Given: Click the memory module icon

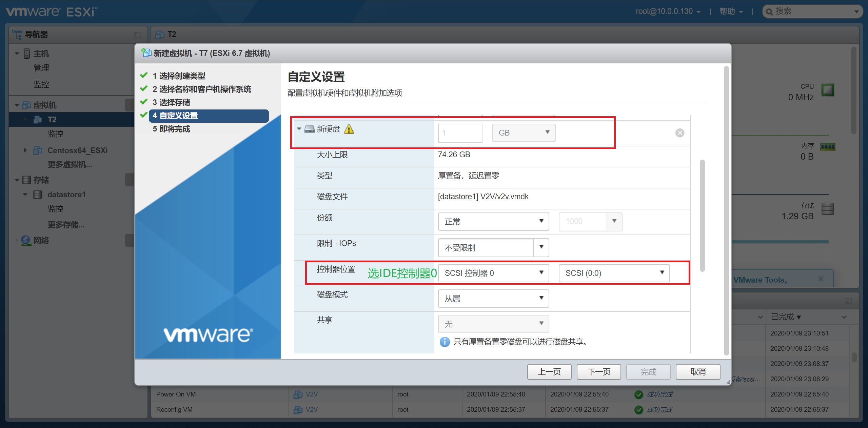Looking at the screenshot, I should tap(828, 147).
